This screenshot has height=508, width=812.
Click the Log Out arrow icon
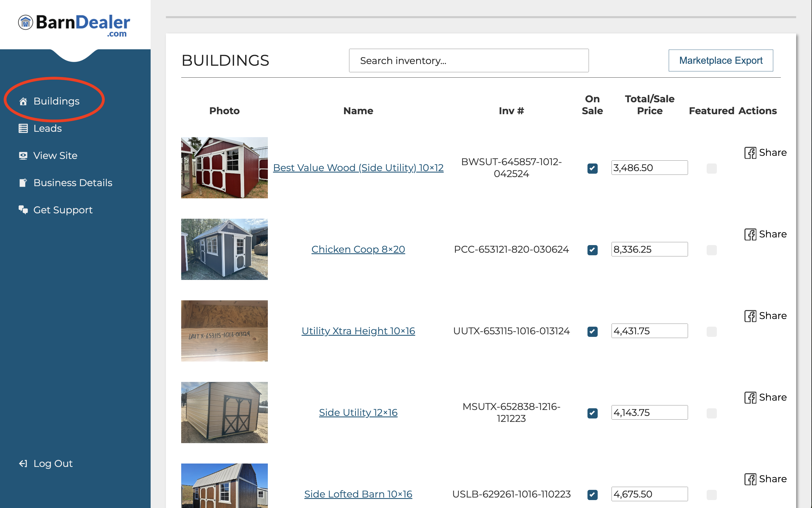click(23, 464)
